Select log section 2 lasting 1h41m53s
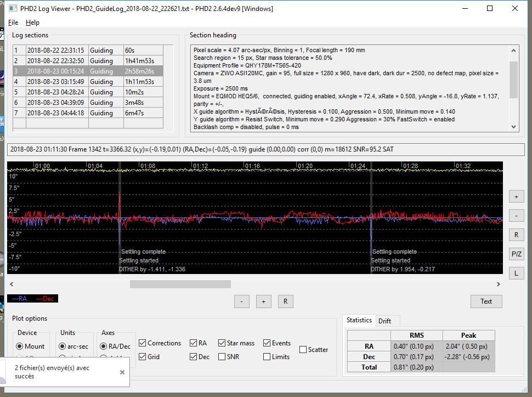This screenshot has width=532, height=397. coord(88,61)
